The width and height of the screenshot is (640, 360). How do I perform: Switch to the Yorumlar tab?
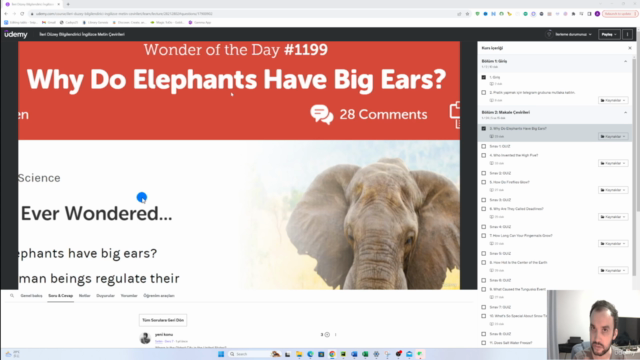[x=129, y=296]
